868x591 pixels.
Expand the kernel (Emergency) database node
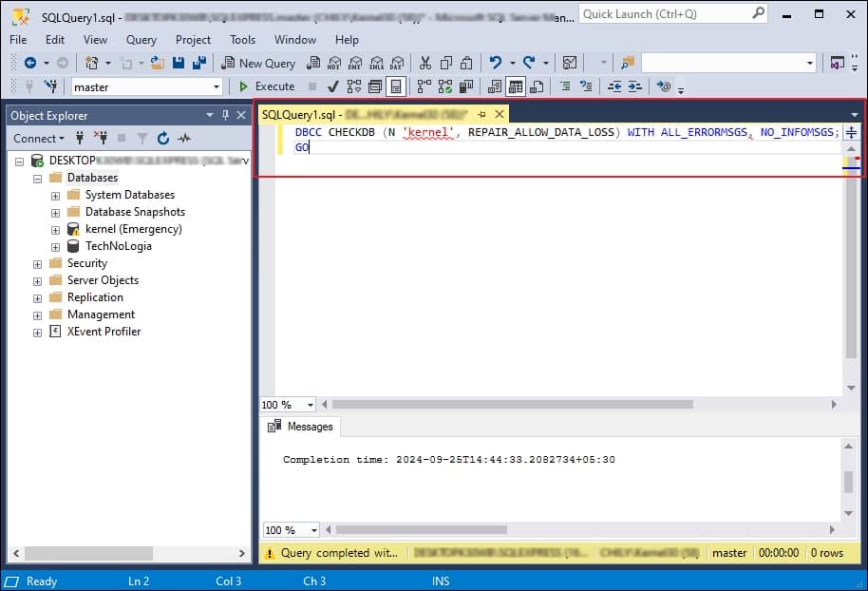coord(55,230)
